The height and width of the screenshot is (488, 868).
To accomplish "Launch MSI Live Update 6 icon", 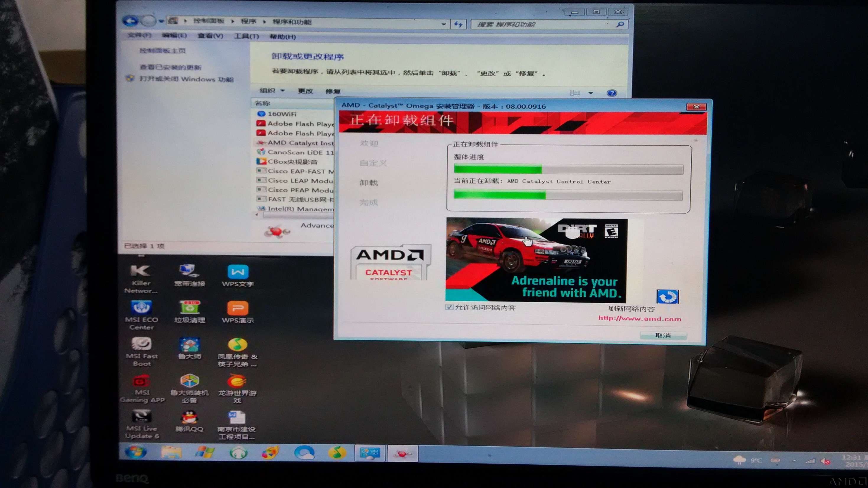I will pos(142,424).
